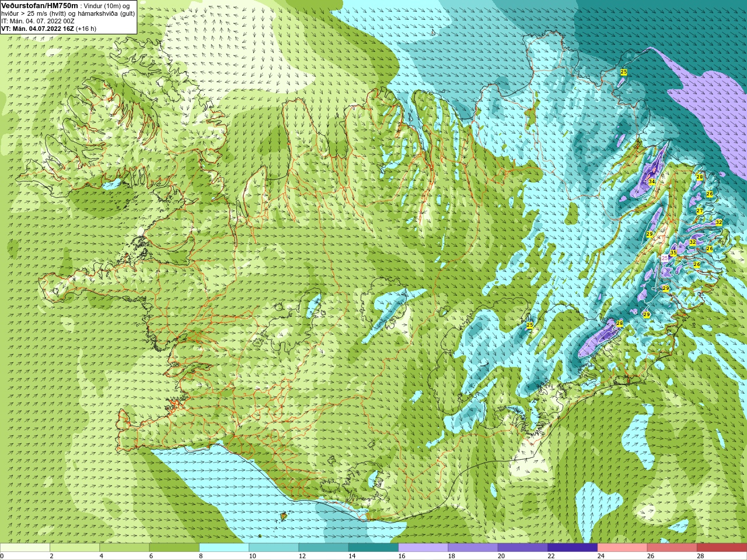Click the legend scale tick label 24

pyautogui.click(x=601, y=556)
